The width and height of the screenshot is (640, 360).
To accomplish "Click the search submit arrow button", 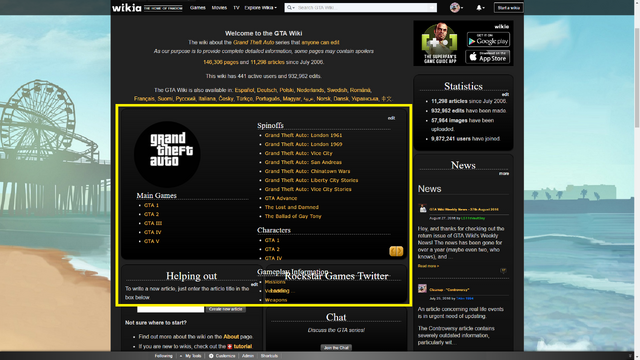I will point(431,7).
